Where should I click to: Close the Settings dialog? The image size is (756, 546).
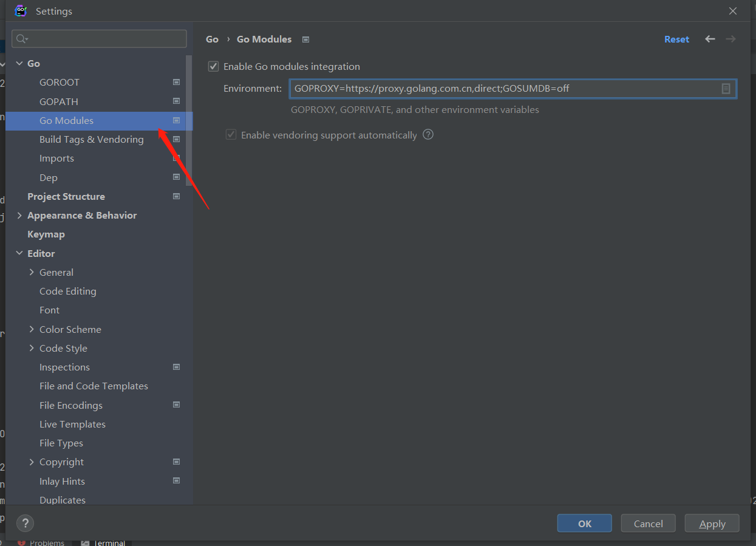[733, 11]
